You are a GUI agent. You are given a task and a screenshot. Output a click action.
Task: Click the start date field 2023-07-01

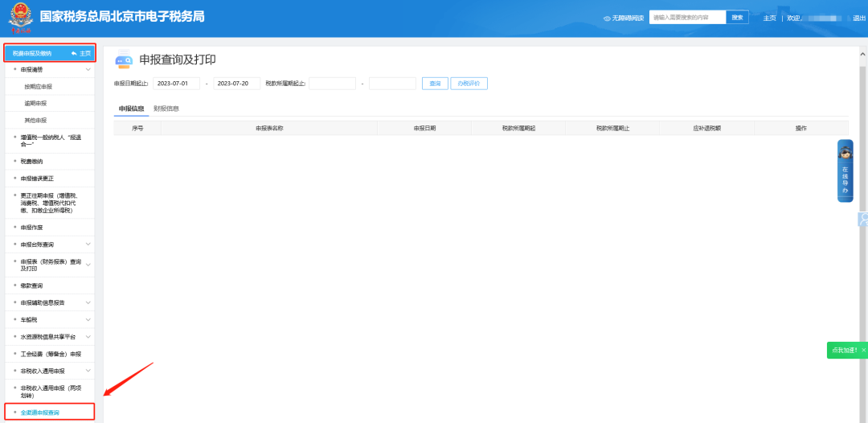pyautogui.click(x=176, y=84)
